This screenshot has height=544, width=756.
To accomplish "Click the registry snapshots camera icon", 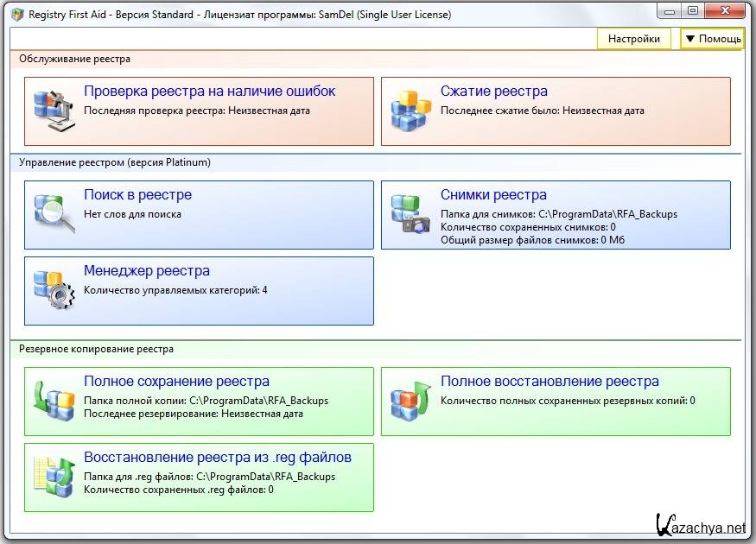I will [x=410, y=214].
